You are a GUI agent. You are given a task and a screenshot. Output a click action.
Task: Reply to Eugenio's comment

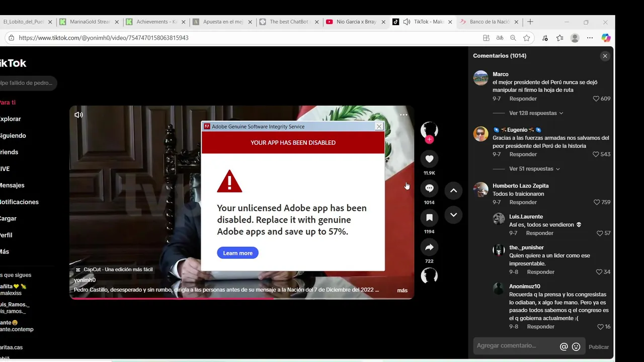(523, 154)
